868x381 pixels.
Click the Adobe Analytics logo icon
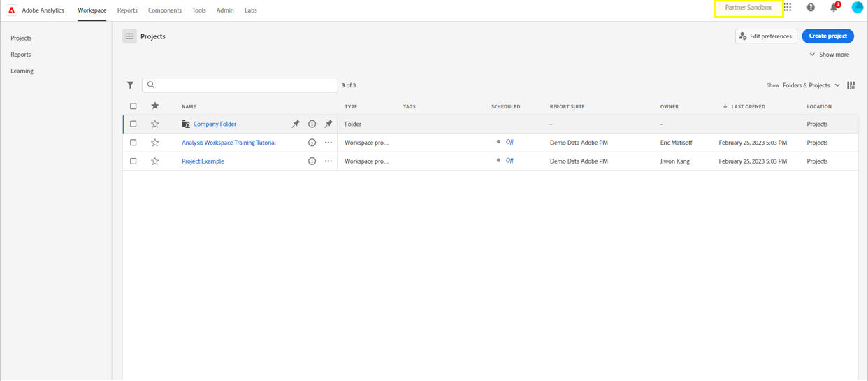coord(11,10)
